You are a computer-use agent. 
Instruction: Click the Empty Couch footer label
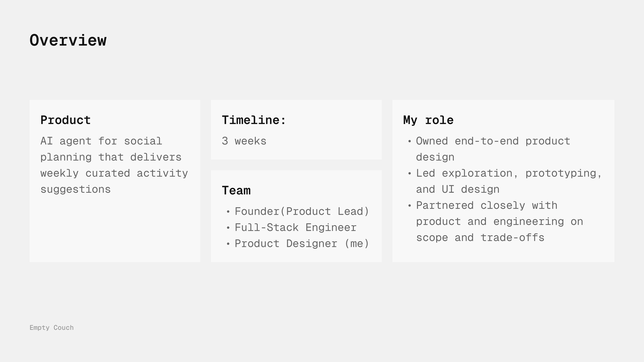coord(51,327)
